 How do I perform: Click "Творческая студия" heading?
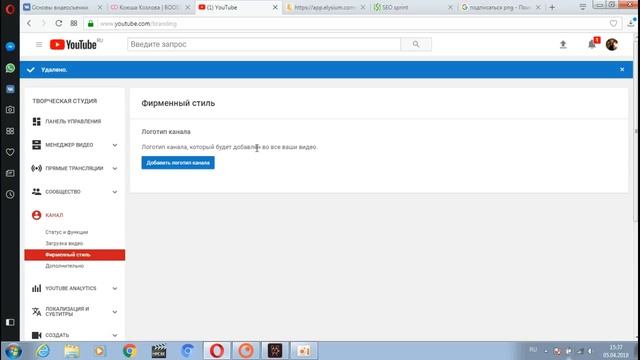click(x=64, y=101)
